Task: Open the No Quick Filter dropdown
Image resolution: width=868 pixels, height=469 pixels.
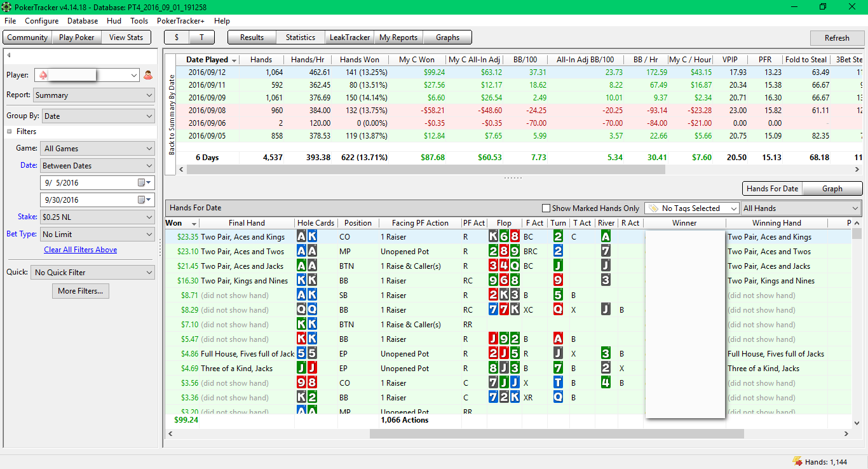Action: (93, 273)
